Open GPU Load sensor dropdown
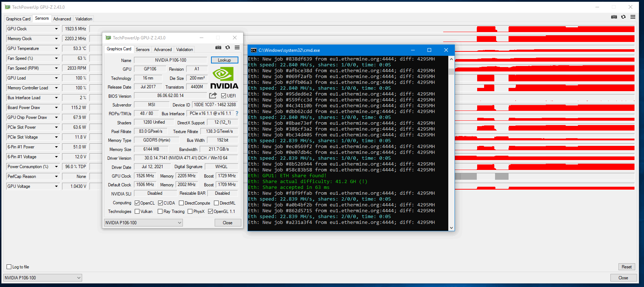Image resolution: width=644 pixels, height=287 pixels. coord(56,78)
